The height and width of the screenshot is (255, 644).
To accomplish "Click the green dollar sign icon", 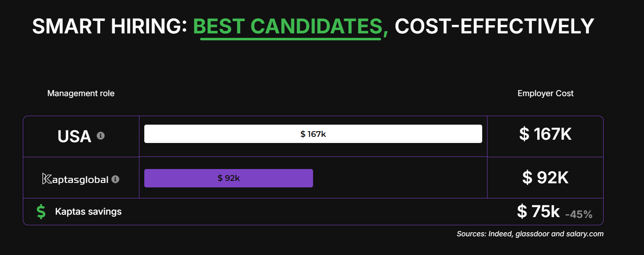I will coord(41,212).
